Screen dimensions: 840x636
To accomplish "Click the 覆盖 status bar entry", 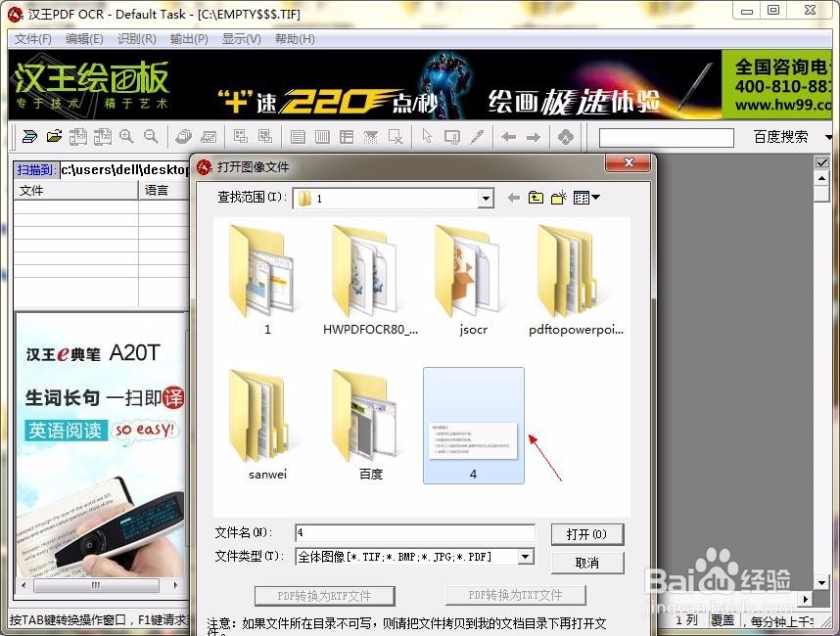I will pos(723,620).
